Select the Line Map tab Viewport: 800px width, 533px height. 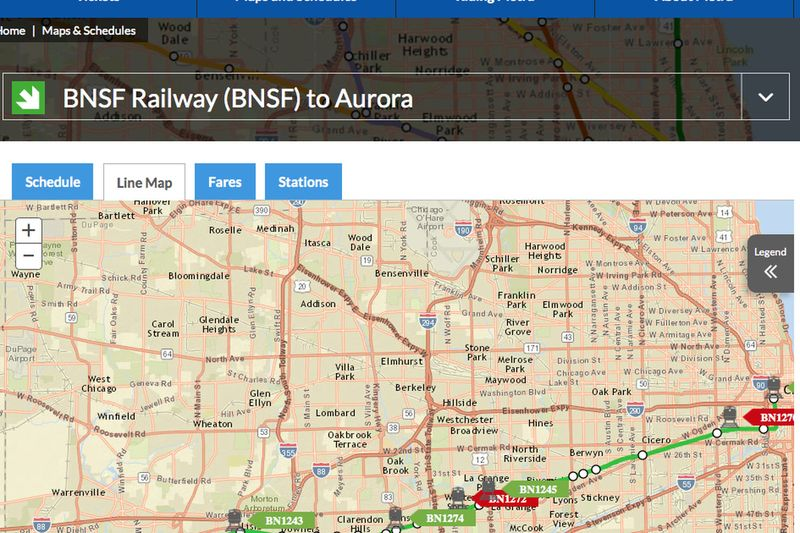pos(144,182)
